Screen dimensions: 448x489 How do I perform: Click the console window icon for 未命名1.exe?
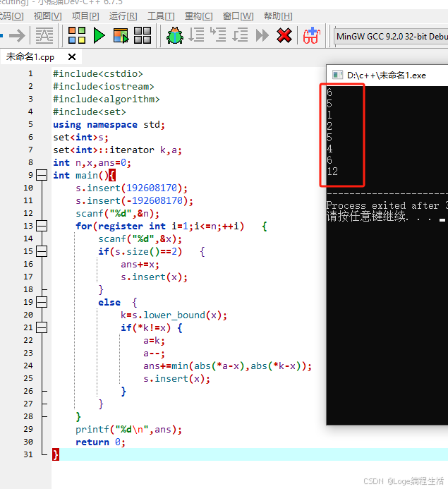tap(337, 76)
